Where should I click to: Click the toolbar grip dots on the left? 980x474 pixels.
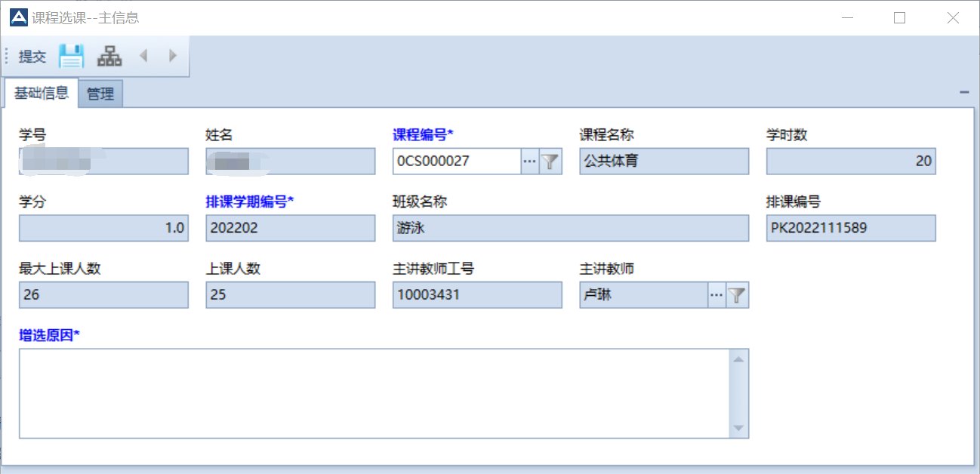coord(5,55)
